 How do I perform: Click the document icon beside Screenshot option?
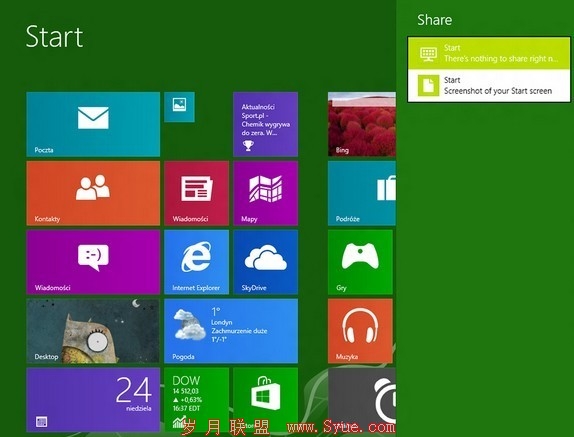428,86
